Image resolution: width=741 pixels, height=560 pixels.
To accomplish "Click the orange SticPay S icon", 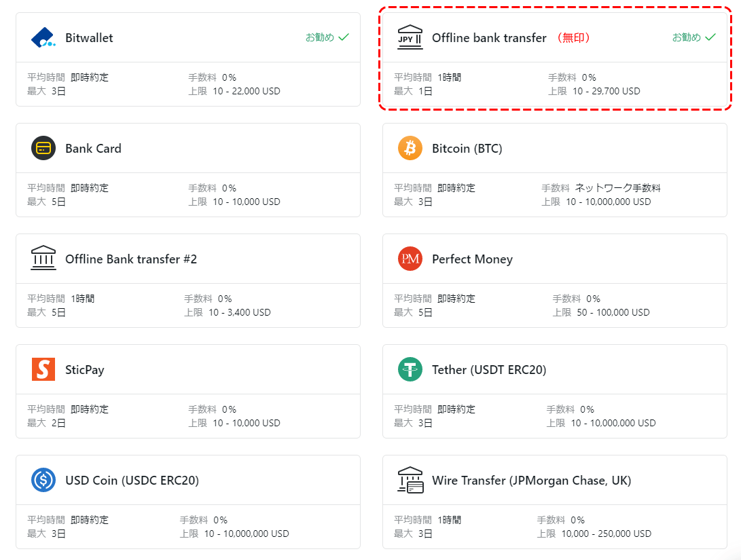I will point(43,369).
